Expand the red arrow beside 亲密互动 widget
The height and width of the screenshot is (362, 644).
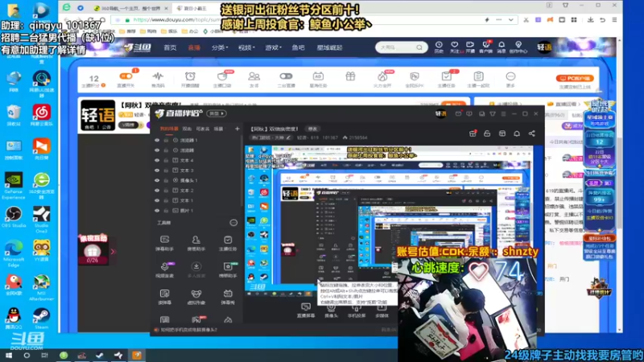coord(113,252)
